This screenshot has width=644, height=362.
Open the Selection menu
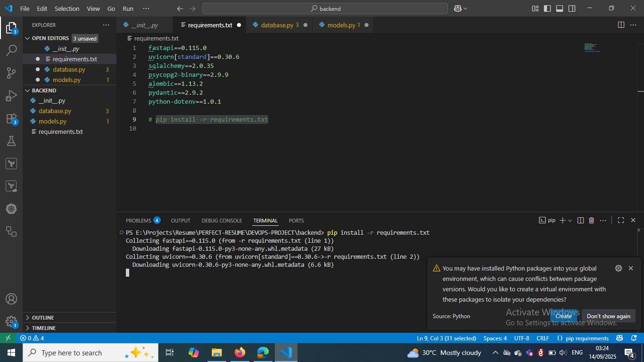[x=67, y=8]
